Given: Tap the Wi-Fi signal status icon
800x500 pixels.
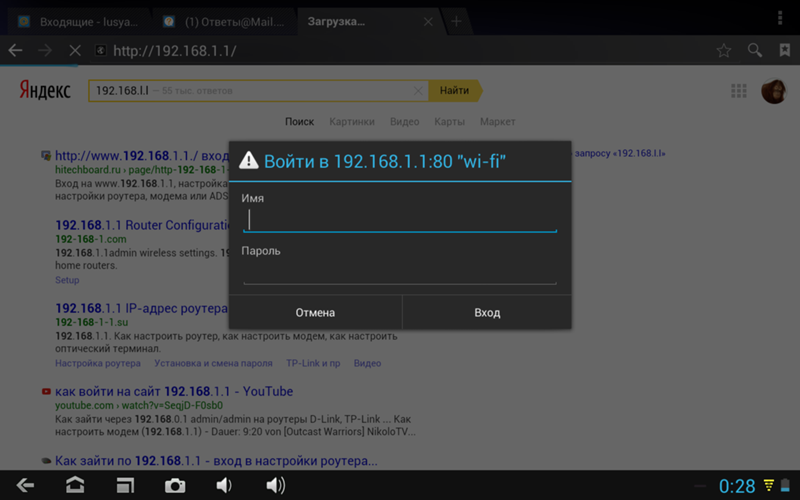Looking at the screenshot, I should click(768, 485).
